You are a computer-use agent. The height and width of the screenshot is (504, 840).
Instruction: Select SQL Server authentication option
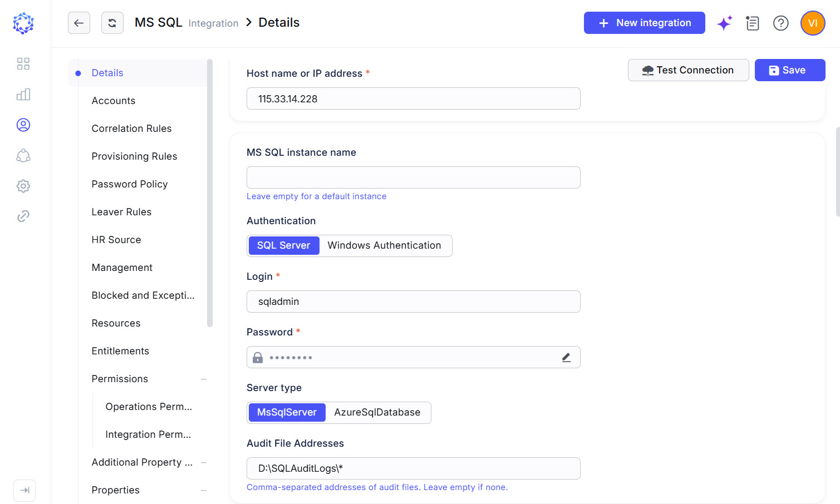click(x=284, y=245)
